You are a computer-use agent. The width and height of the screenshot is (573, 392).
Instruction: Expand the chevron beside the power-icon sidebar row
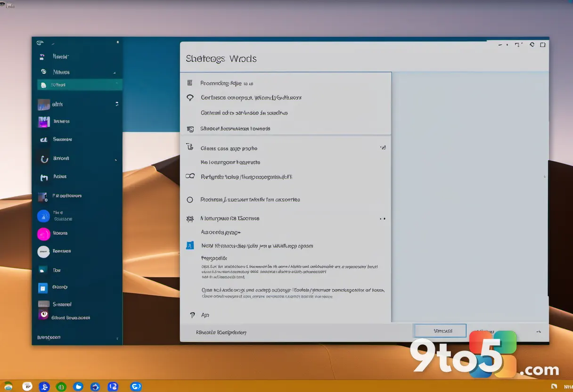[116, 160]
